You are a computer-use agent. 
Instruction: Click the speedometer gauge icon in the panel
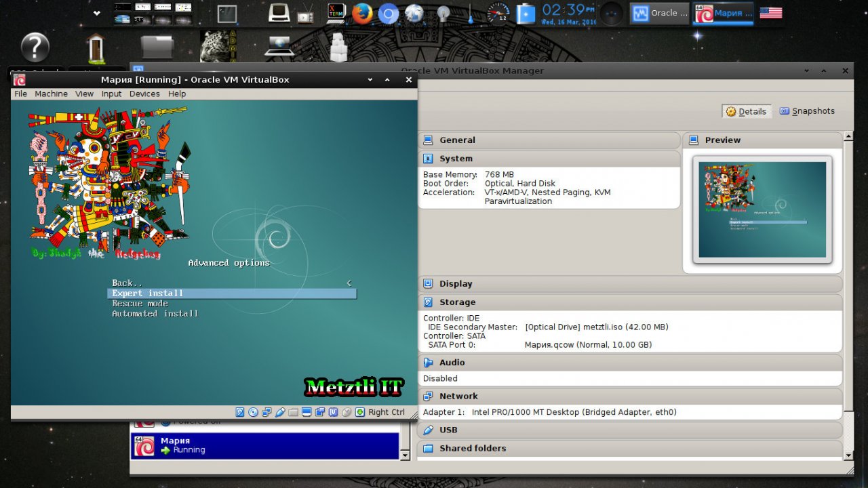pyautogui.click(x=498, y=13)
